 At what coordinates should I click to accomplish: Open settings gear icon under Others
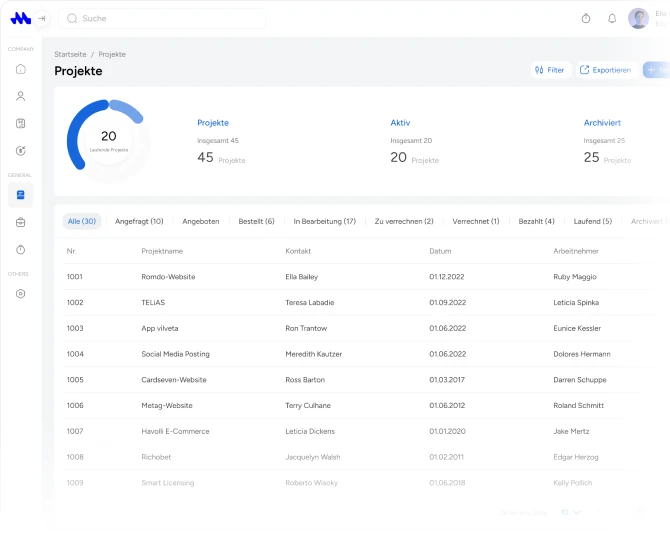21,294
